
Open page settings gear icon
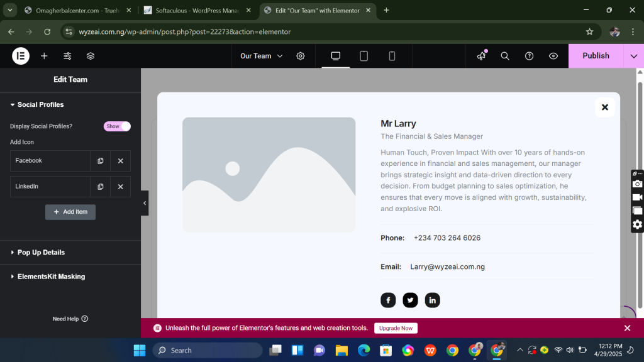pyautogui.click(x=301, y=56)
